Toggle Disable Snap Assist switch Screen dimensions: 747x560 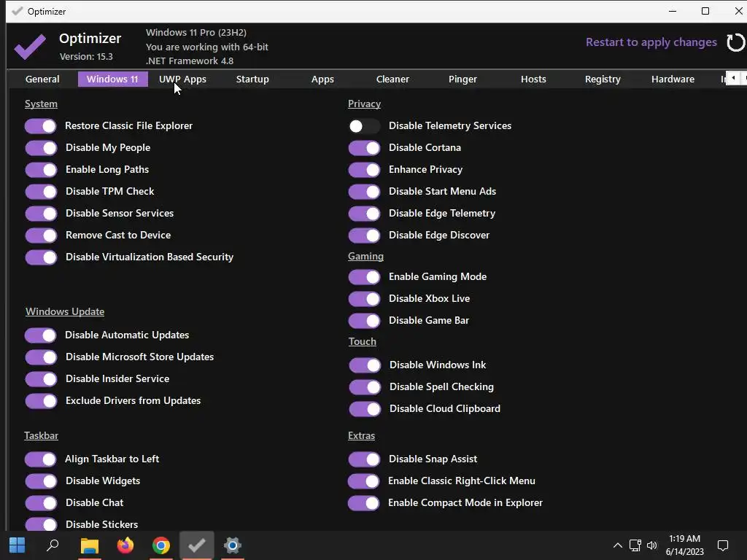[365, 459]
